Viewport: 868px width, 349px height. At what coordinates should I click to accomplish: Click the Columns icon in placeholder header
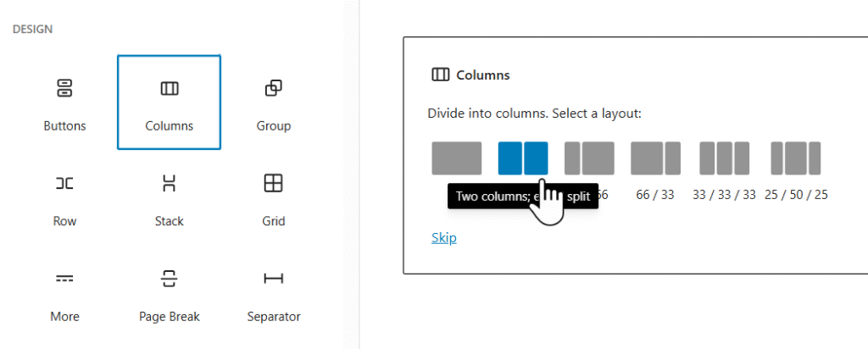[440, 75]
